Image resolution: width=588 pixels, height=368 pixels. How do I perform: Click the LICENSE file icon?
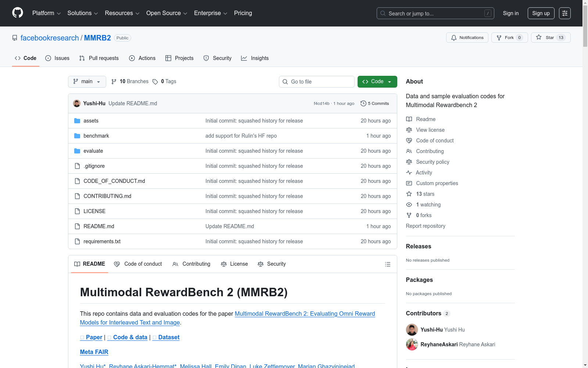(x=77, y=211)
